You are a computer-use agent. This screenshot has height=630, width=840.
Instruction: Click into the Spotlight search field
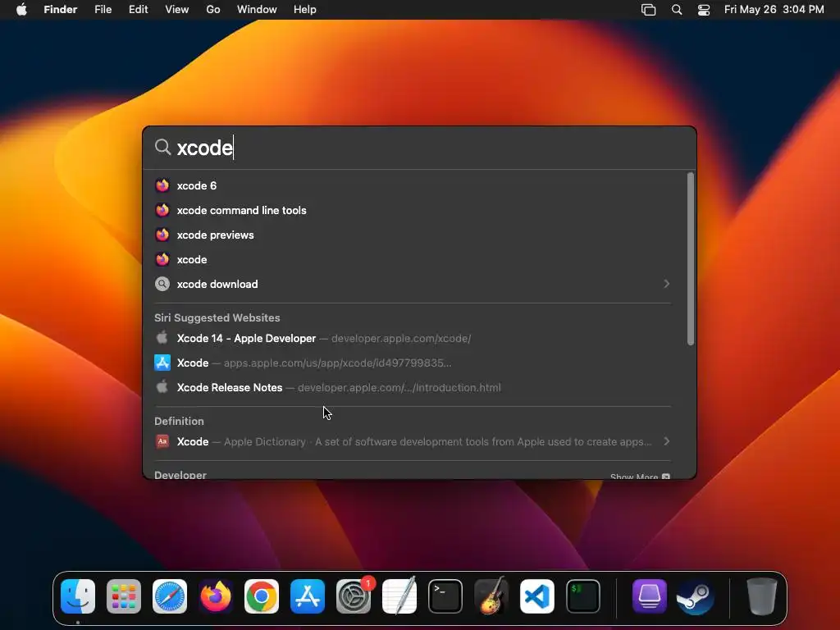[419, 148]
